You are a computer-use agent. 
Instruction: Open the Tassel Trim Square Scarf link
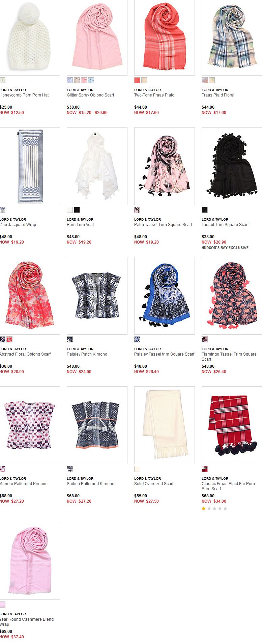coord(225,225)
